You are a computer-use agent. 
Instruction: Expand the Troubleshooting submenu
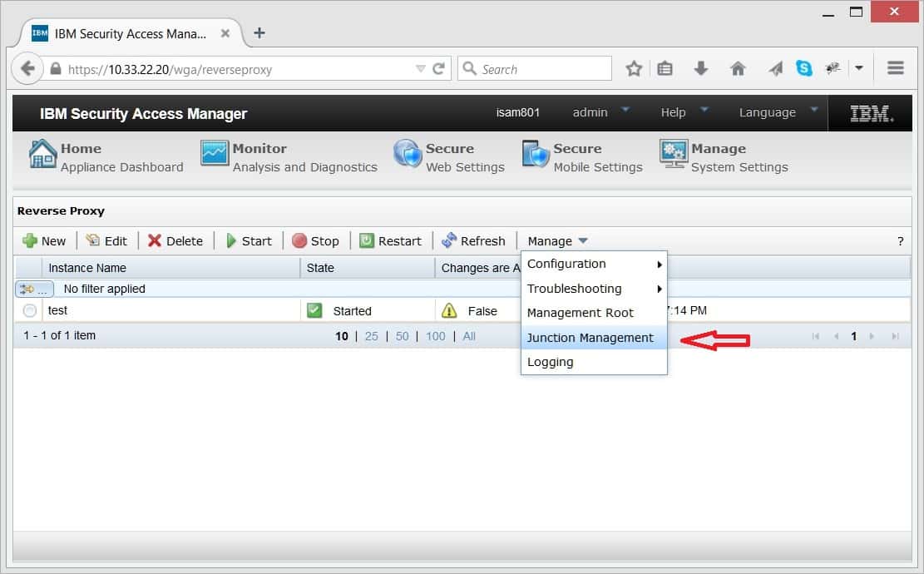point(573,288)
